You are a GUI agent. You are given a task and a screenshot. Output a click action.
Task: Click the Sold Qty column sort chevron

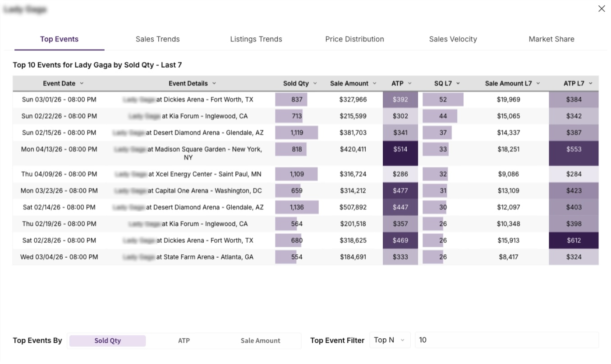[x=315, y=83]
